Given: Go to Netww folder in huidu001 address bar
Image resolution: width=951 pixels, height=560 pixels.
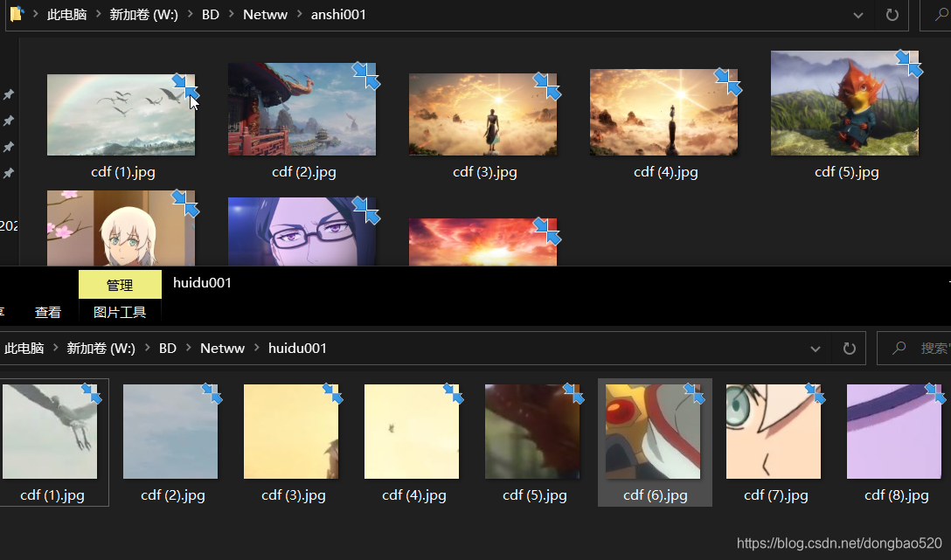Looking at the screenshot, I should pyautogui.click(x=222, y=348).
